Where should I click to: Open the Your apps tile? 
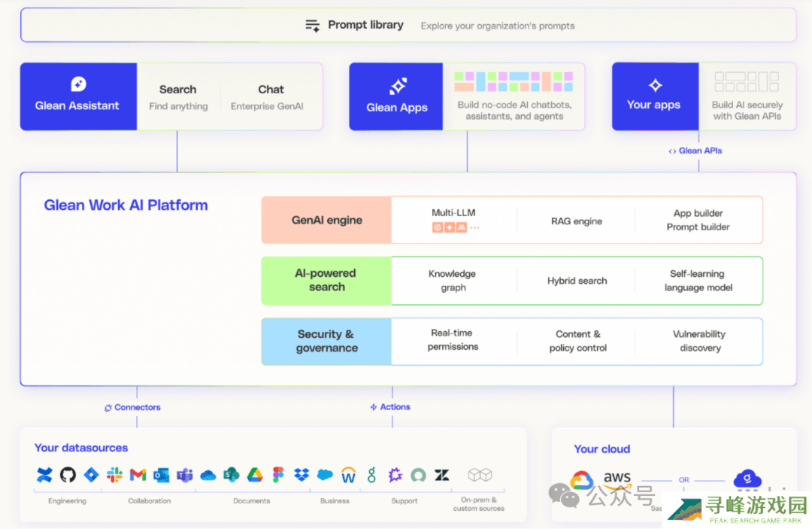click(655, 96)
